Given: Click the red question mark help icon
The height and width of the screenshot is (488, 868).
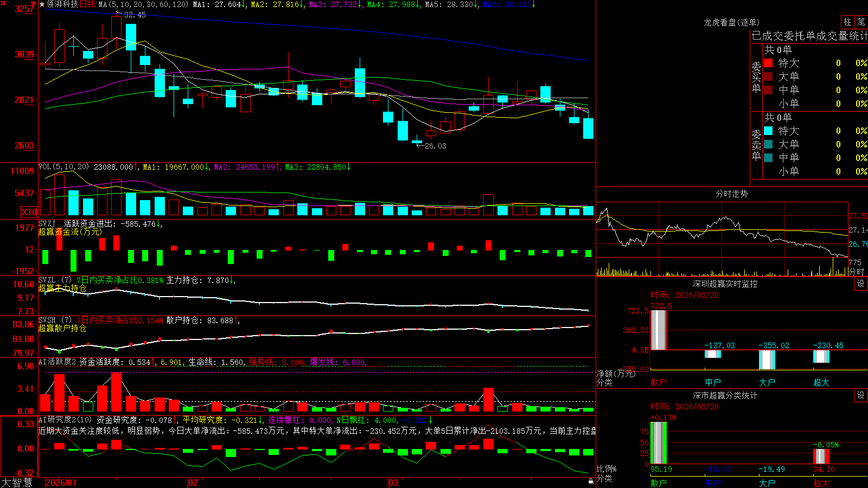Looking at the screenshot, I should coord(33,4).
